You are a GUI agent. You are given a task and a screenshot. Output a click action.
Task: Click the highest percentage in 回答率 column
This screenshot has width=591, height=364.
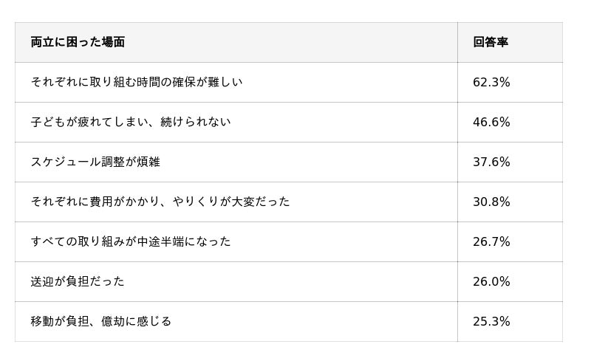tap(491, 82)
